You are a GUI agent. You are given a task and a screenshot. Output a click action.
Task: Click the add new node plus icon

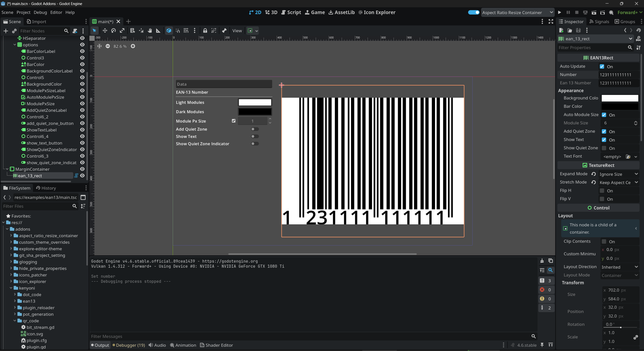[6, 31]
